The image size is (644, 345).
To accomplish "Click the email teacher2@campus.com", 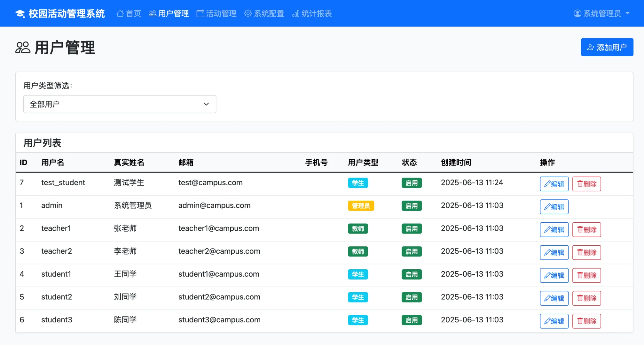I will 219,251.
